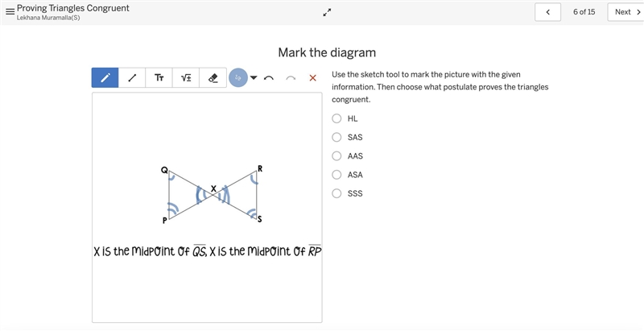Viewport: 644px width, 331px height.
Task: Clear the sketch with red X
Action: click(x=312, y=77)
